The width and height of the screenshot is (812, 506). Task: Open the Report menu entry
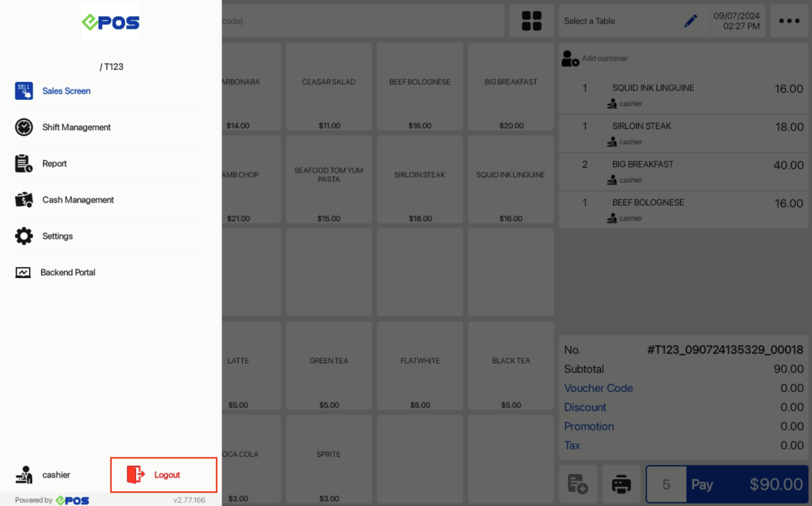pyautogui.click(x=110, y=164)
